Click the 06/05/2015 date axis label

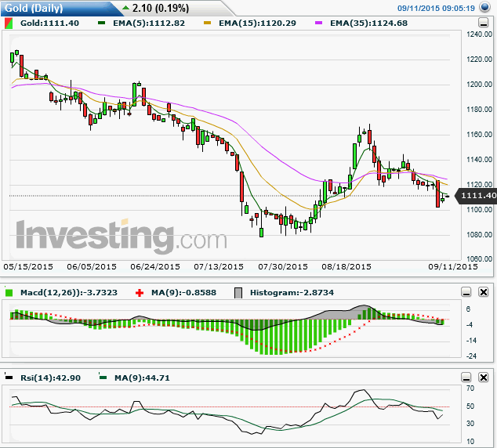tap(92, 267)
